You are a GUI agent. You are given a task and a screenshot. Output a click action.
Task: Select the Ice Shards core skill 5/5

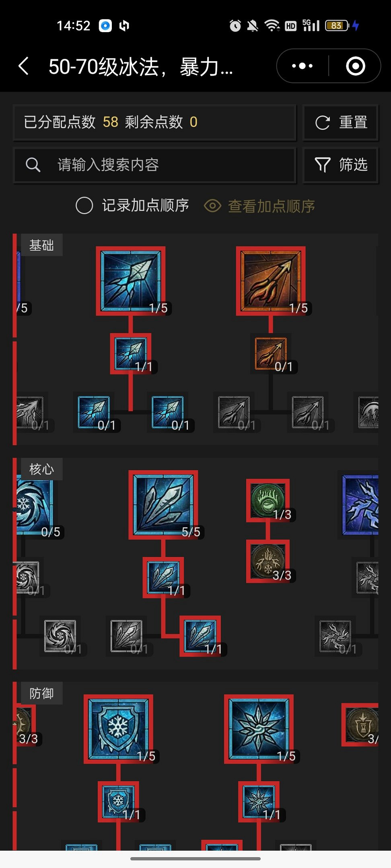pyautogui.click(x=163, y=505)
